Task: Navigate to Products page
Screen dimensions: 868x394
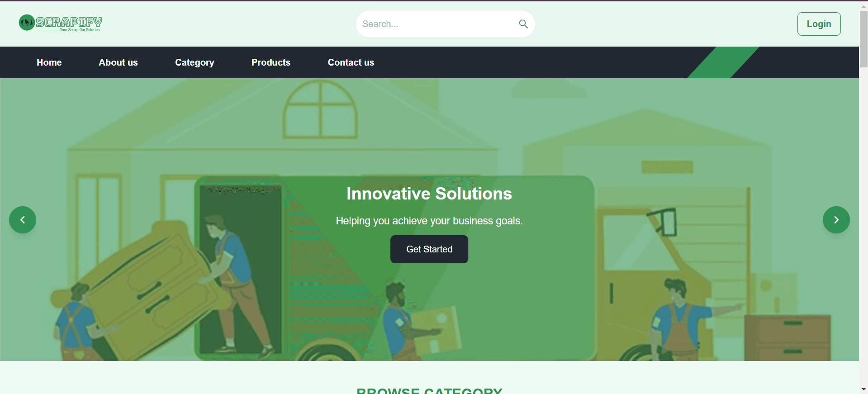Action: (271, 62)
